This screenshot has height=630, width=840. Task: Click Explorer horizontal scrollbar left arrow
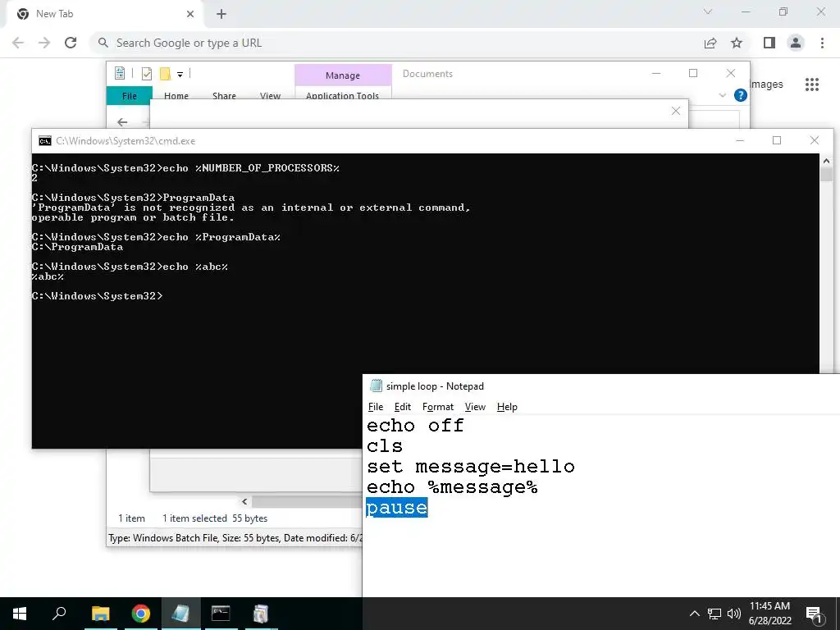(x=244, y=501)
